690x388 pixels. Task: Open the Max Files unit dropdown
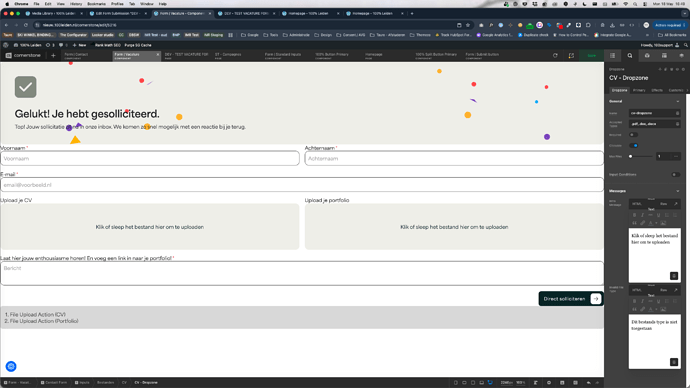[676, 156]
